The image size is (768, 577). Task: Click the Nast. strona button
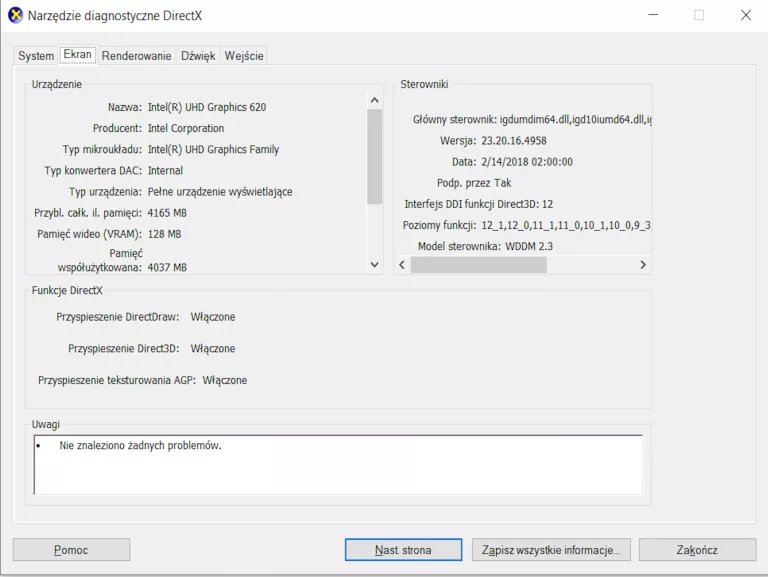403,550
